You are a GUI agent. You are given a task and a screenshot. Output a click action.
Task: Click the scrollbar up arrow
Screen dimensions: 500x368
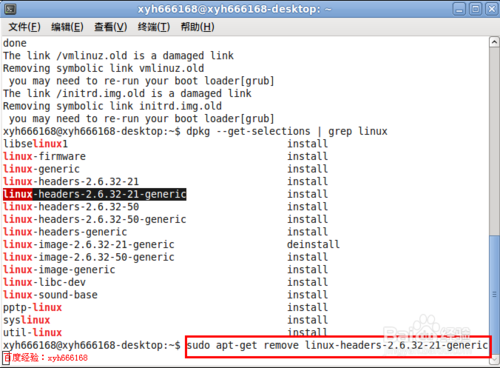[494, 42]
